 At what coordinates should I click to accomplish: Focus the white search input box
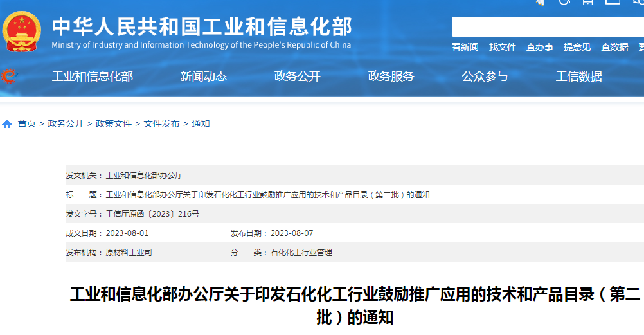coord(548,27)
